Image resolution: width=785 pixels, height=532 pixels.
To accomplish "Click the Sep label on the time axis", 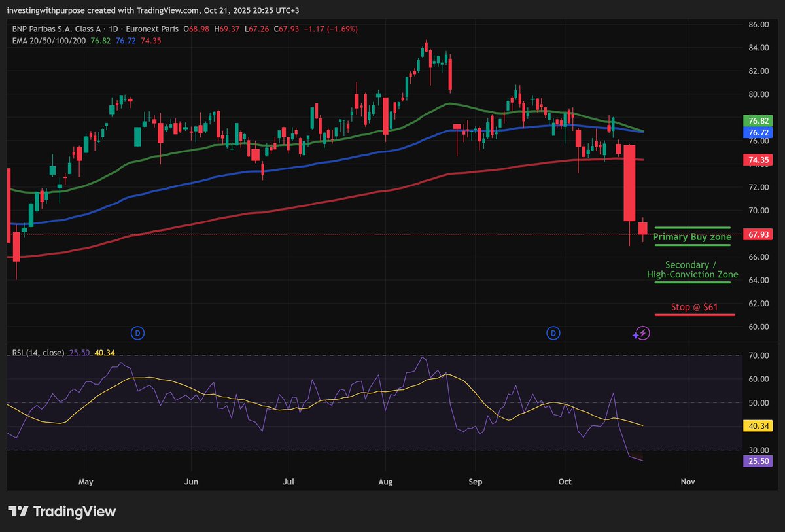I will coord(476,482).
